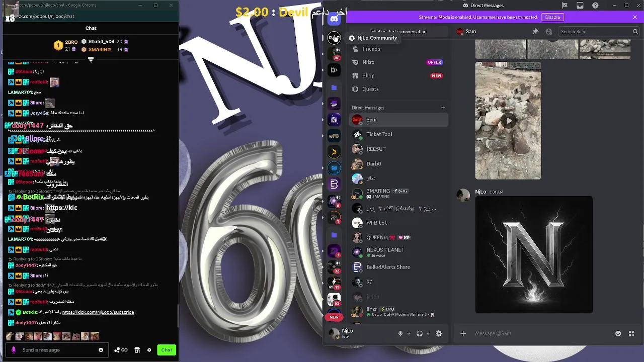Open Discord help question mark icon
The image size is (644, 362).
596,6
